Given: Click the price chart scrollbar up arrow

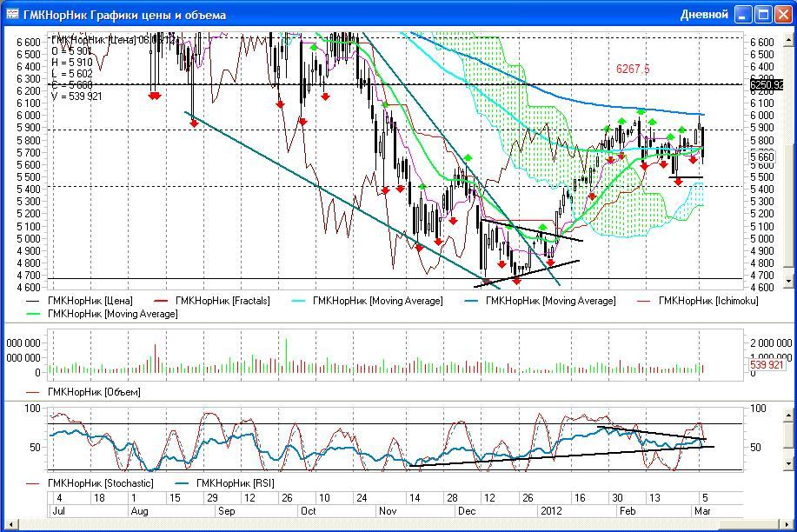Looking at the screenshot, I should point(787,38).
